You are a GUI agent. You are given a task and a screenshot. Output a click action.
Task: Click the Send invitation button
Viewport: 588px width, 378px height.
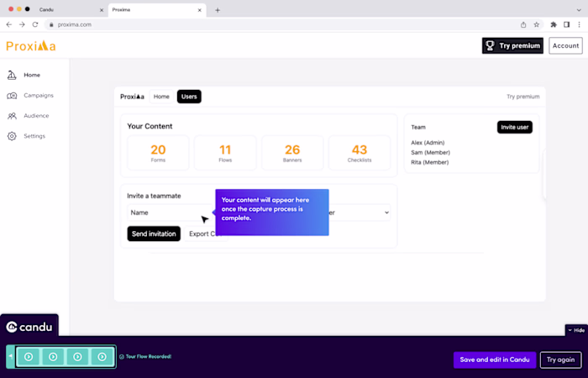tap(154, 234)
